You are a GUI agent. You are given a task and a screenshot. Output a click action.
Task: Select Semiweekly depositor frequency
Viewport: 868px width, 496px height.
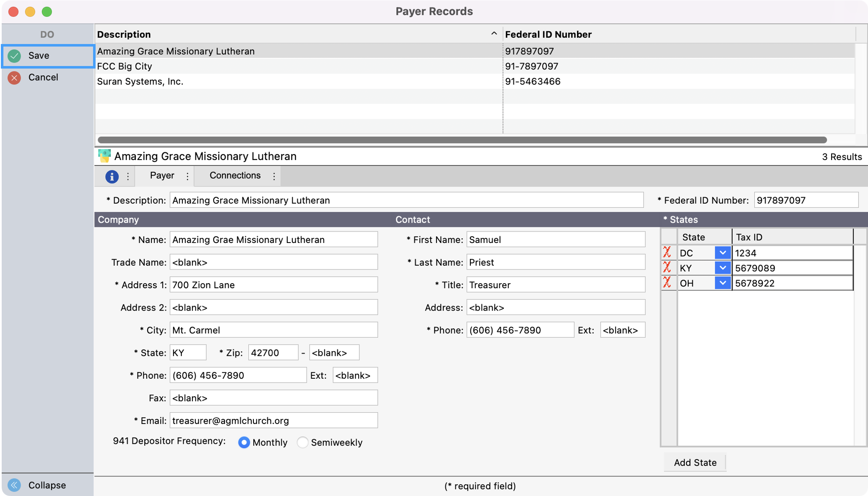pos(302,442)
